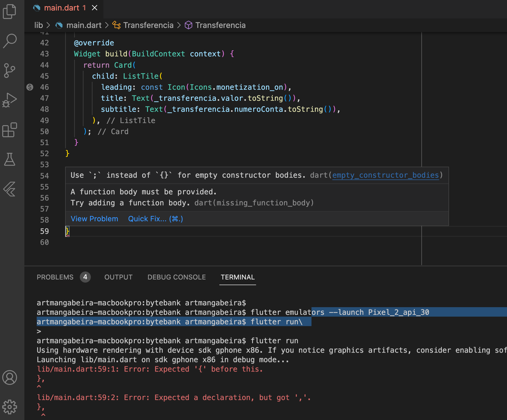The width and height of the screenshot is (507, 420).
Task: Click the main.dart breadcrumb segment
Action: tap(84, 25)
